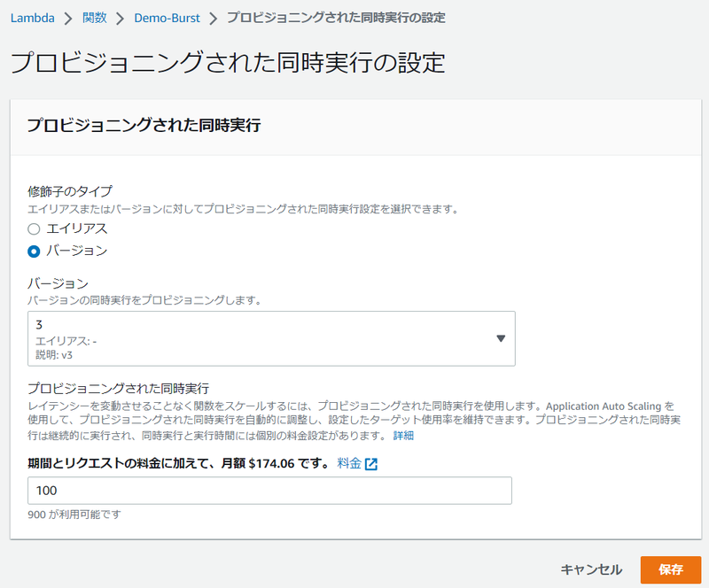Screen dimensions: 709x588
Task: Click the エイリアス: - text in version selector
Action: [x=66, y=341]
